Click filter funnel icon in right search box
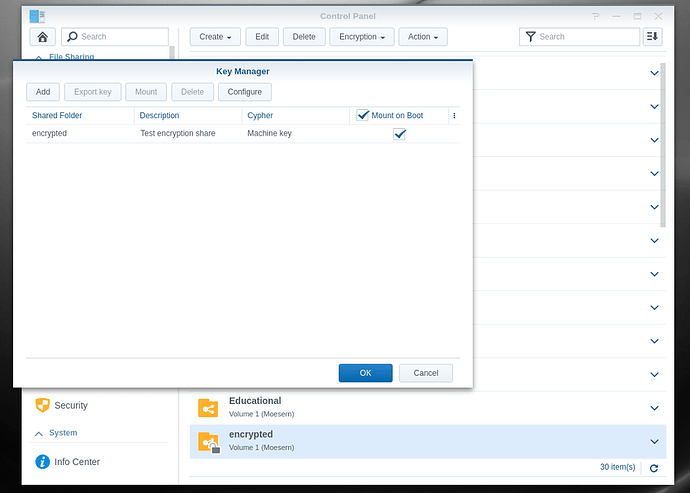This screenshot has height=493, width=690. (x=531, y=37)
